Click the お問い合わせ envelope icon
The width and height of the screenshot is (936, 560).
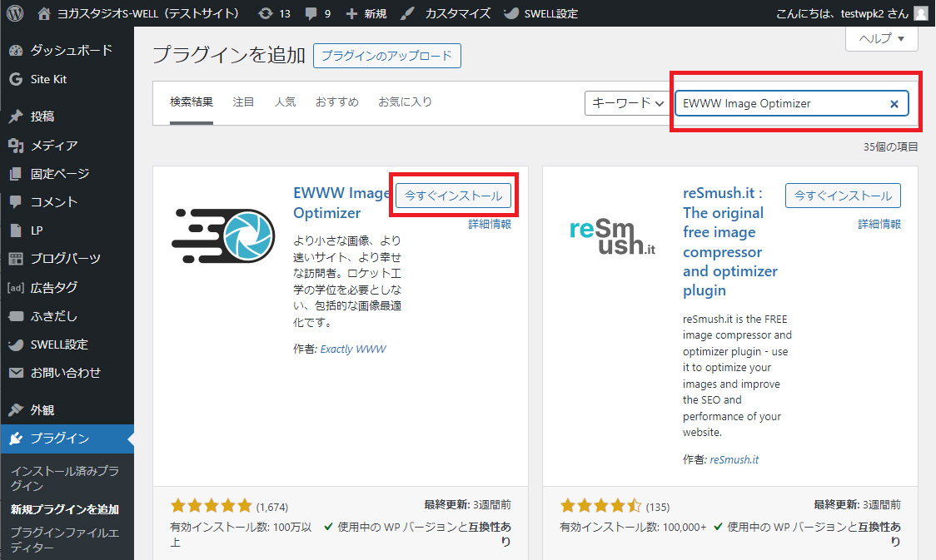(x=16, y=373)
